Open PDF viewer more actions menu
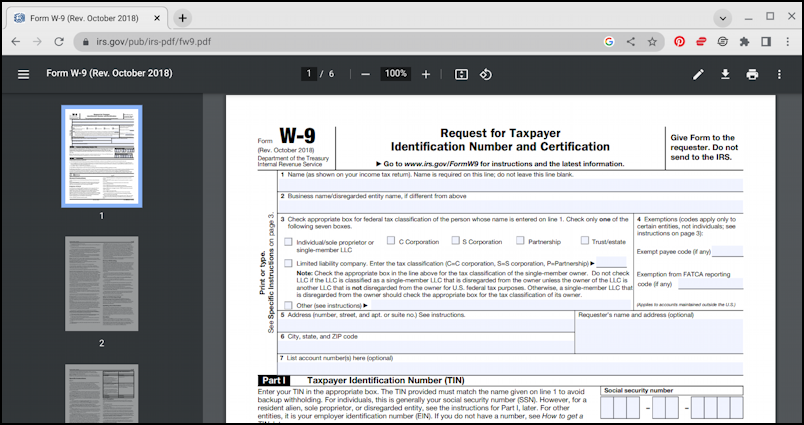This screenshot has width=804, height=425. pos(779,74)
